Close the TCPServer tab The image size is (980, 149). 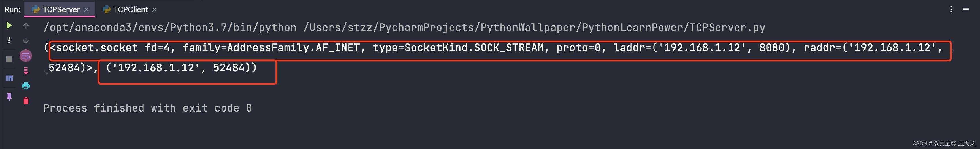point(86,10)
